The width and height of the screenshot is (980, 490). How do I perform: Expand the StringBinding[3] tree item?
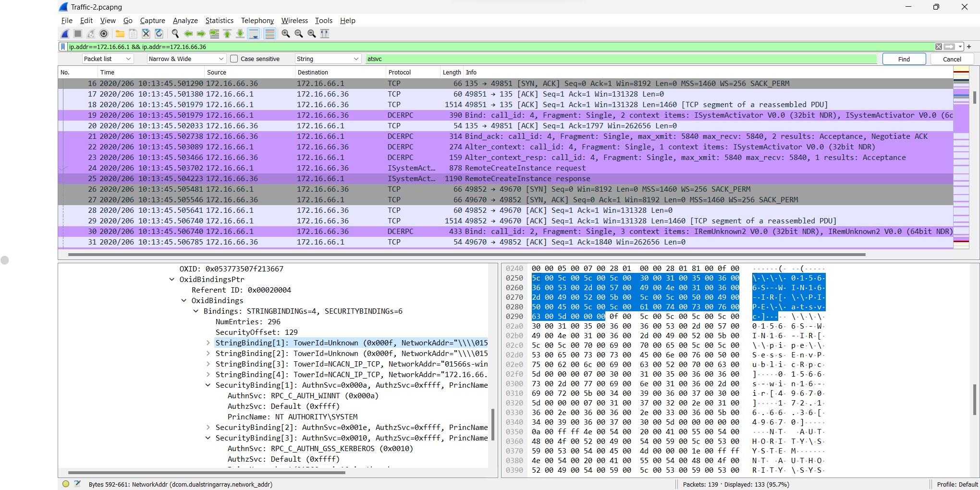[208, 364]
